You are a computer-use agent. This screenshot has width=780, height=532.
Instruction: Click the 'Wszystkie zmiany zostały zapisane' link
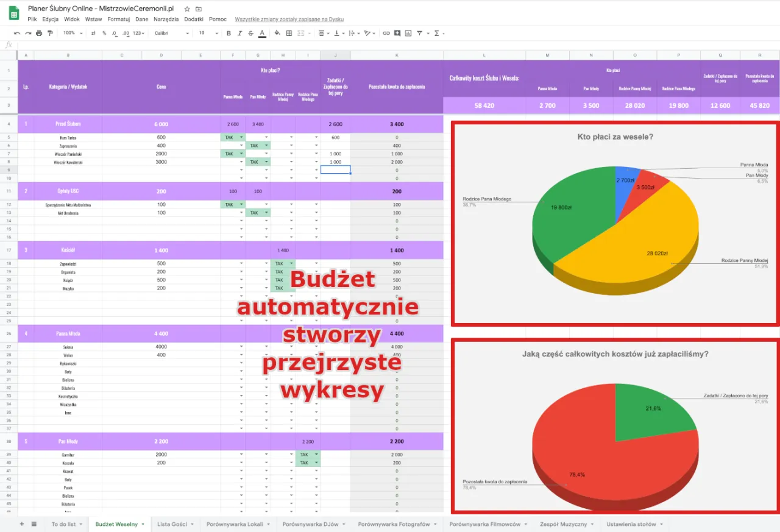(x=291, y=19)
